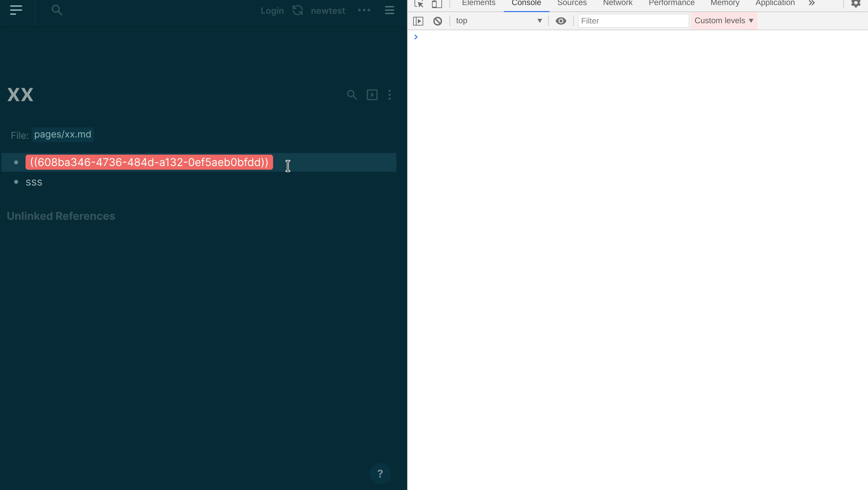The height and width of the screenshot is (490, 868).
Task: Click the Login button
Action: click(272, 10)
